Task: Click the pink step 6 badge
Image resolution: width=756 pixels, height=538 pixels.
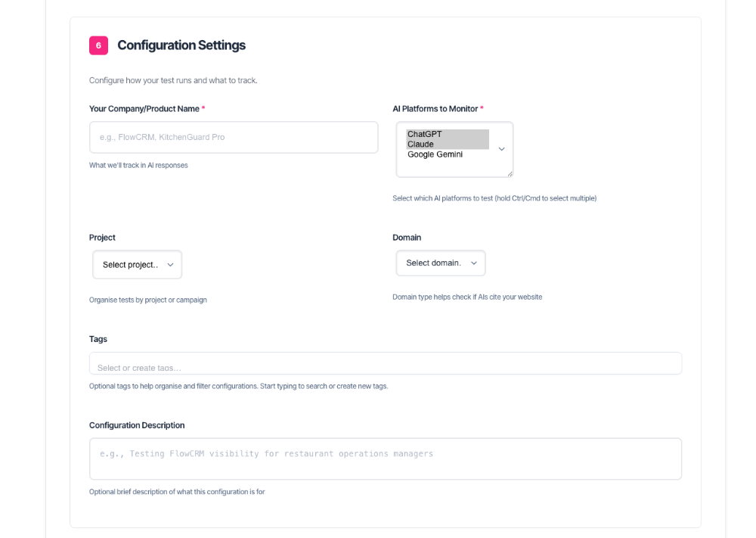Action: point(98,45)
